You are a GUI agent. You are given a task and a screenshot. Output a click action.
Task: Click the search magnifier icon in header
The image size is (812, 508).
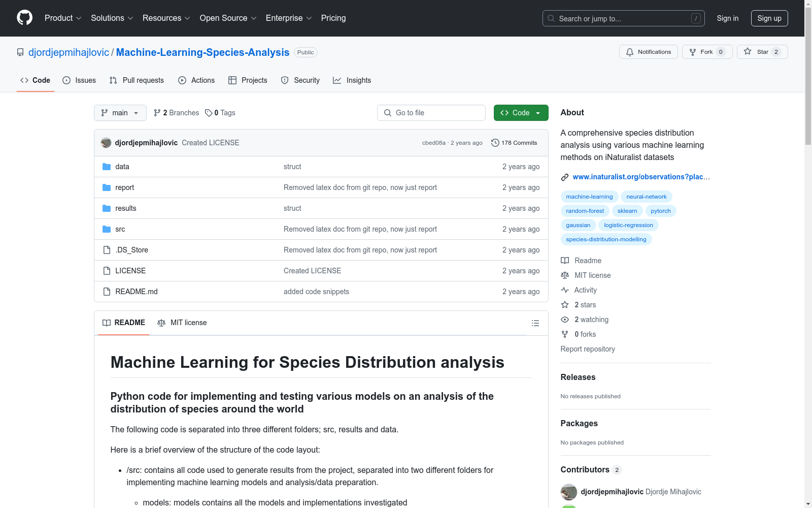pos(551,18)
